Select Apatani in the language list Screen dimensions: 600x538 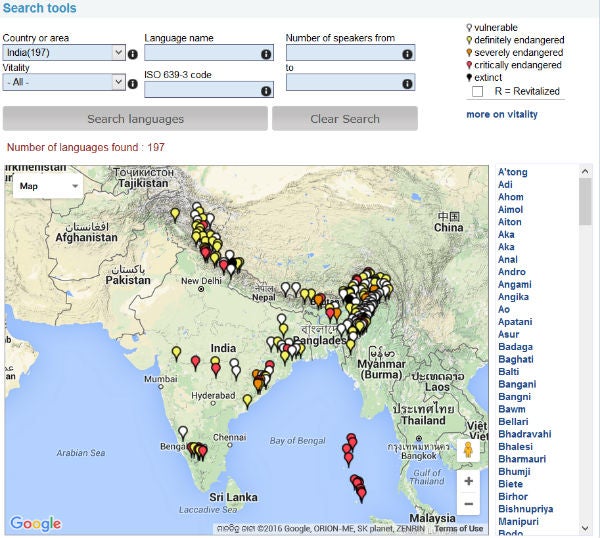tap(515, 322)
